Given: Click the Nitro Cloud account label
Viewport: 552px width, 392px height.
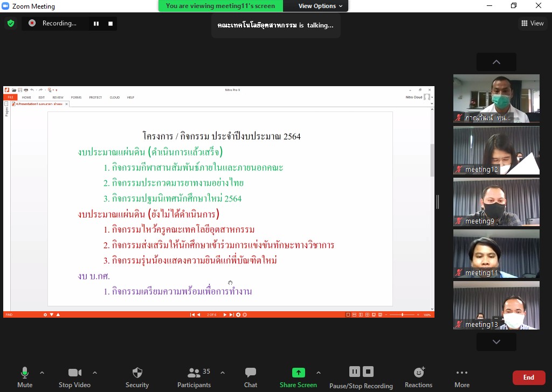Looking at the screenshot, I should (x=413, y=97).
